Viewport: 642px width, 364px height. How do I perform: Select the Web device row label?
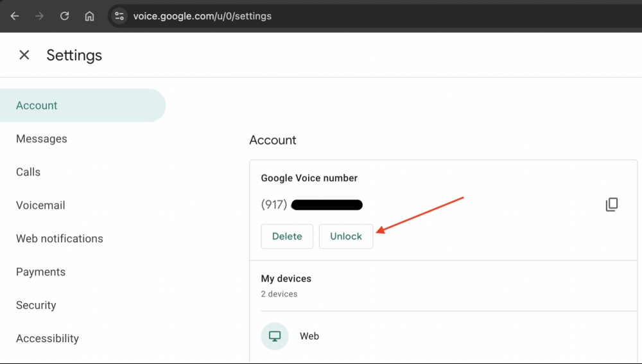coord(309,336)
